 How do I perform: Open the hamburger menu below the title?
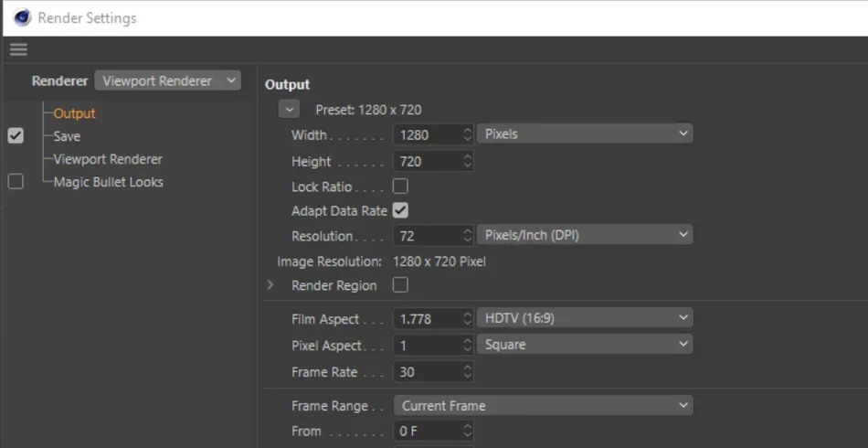click(18, 50)
